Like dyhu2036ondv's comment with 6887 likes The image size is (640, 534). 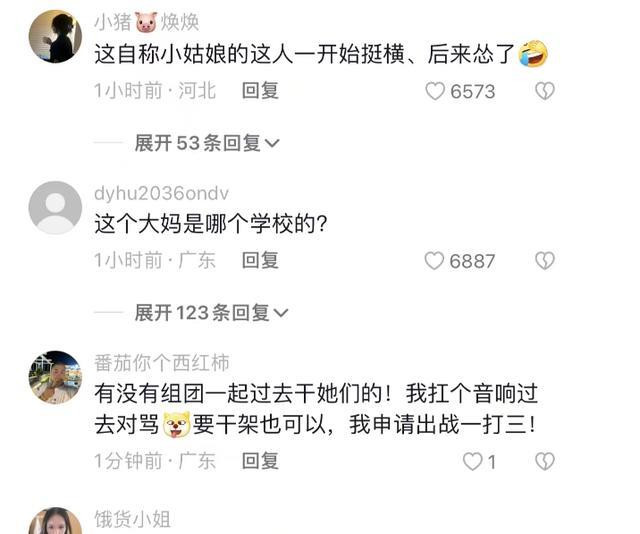coord(434,261)
